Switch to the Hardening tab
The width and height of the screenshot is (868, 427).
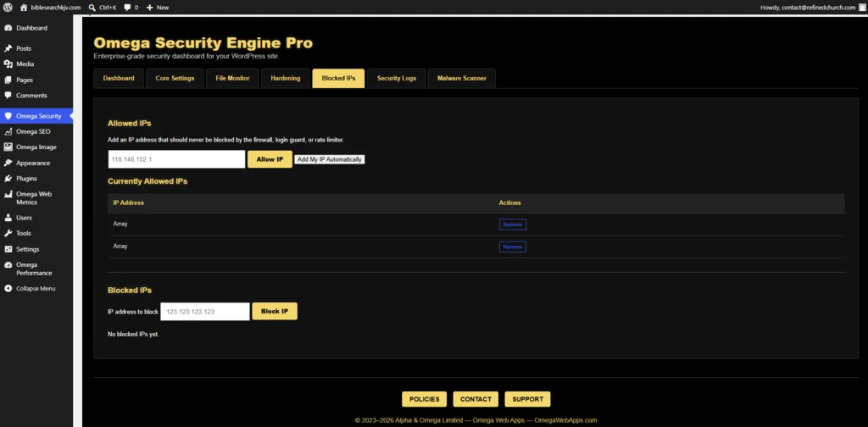pyautogui.click(x=286, y=79)
